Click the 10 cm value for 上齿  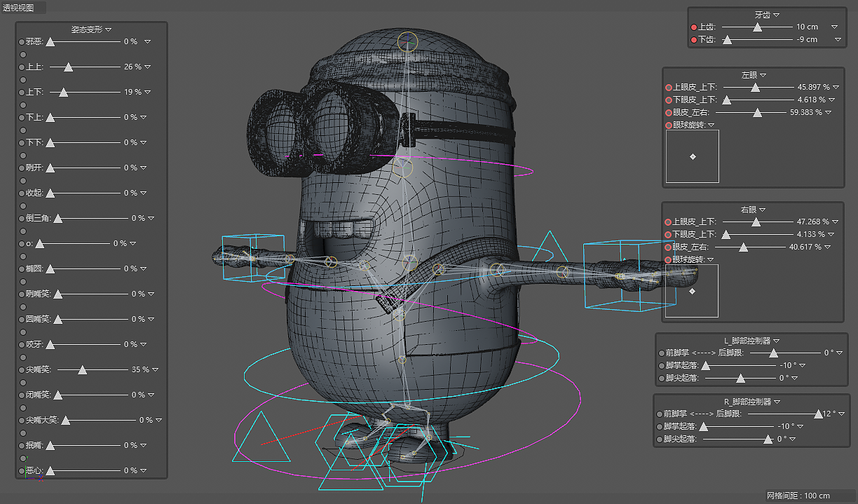(x=807, y=27)
